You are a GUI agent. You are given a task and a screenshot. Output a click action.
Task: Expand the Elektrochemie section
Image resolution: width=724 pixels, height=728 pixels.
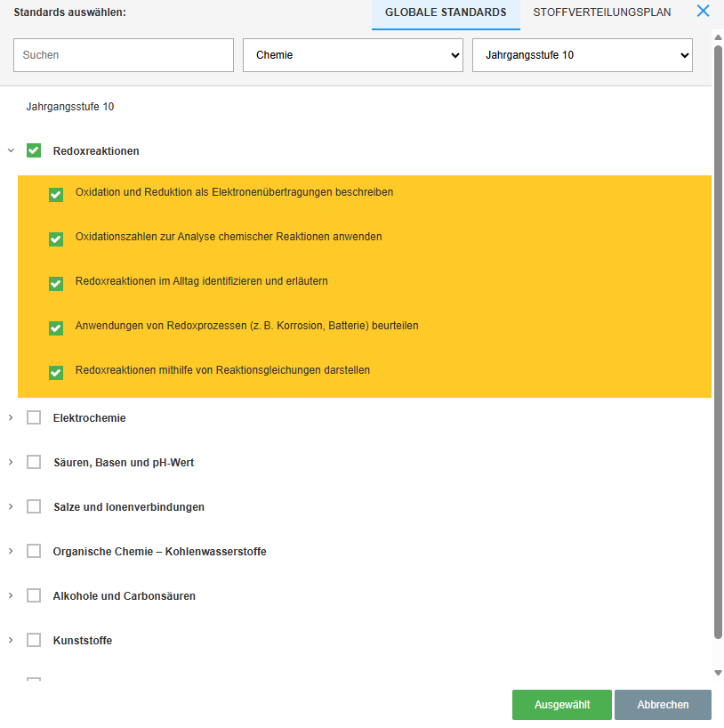point(11,417)
